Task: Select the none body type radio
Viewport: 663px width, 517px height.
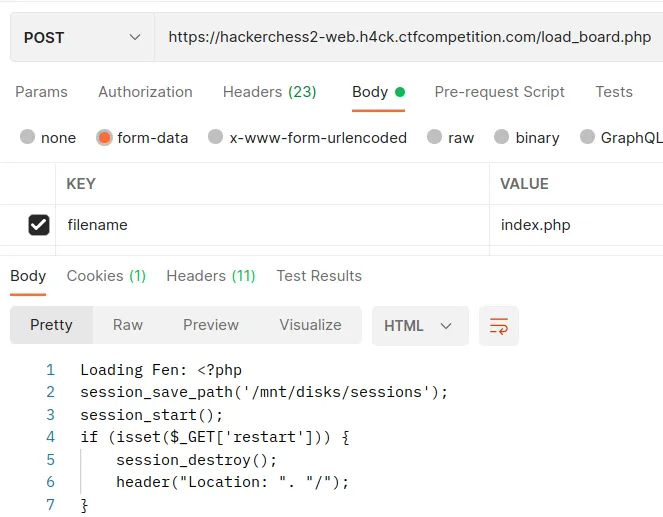Action: (27, 138)
